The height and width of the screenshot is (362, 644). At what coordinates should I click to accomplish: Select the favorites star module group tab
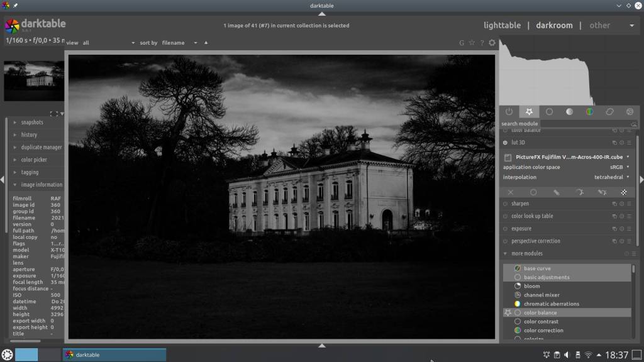529,112
